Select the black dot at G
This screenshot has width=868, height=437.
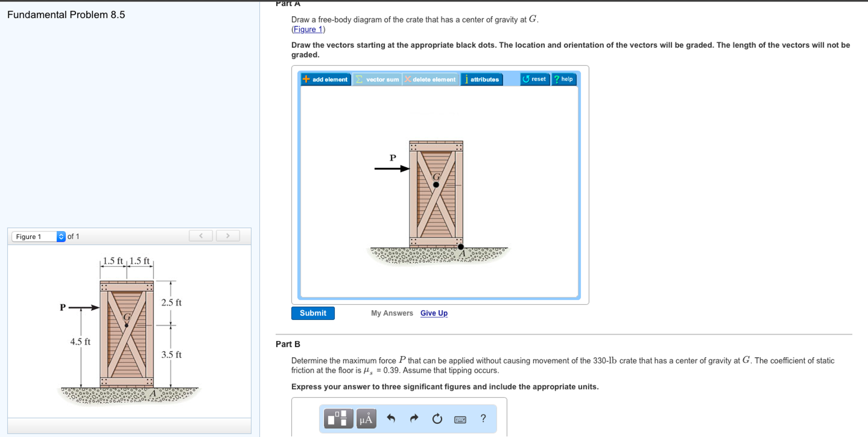[x=436, y=185]
